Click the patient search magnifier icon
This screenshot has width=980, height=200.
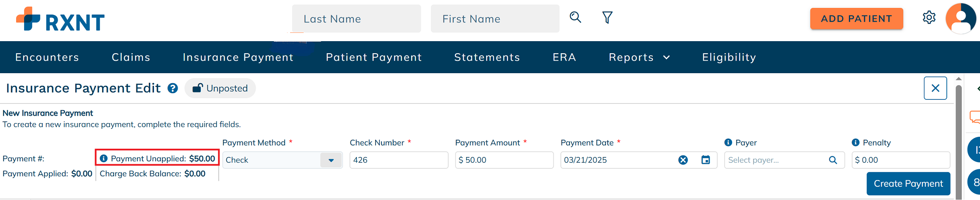point(575,17)
